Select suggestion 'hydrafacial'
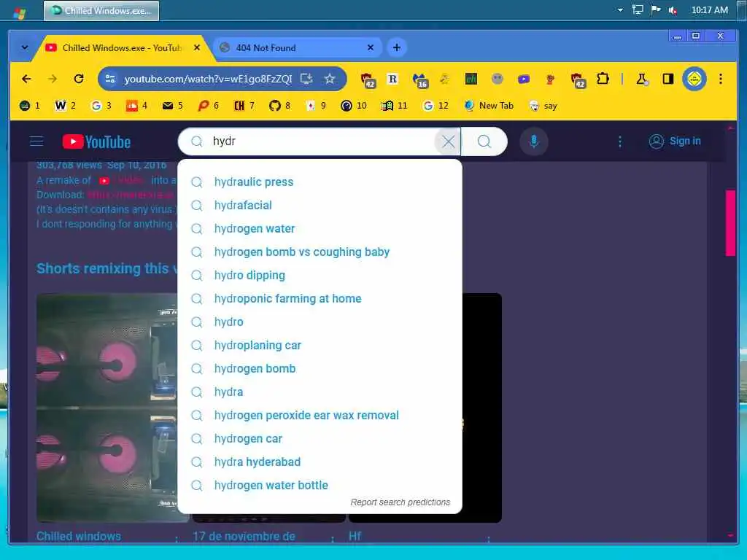 pyautogui.click(x=320, y=205)
